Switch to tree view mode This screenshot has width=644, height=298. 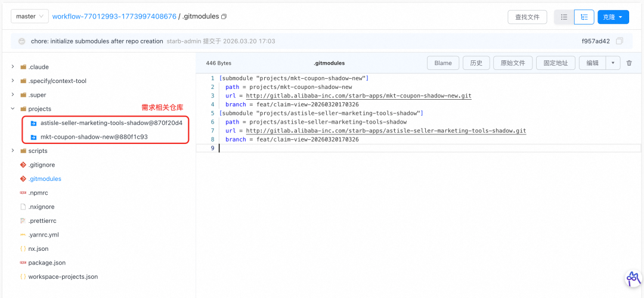click(584, 17)
